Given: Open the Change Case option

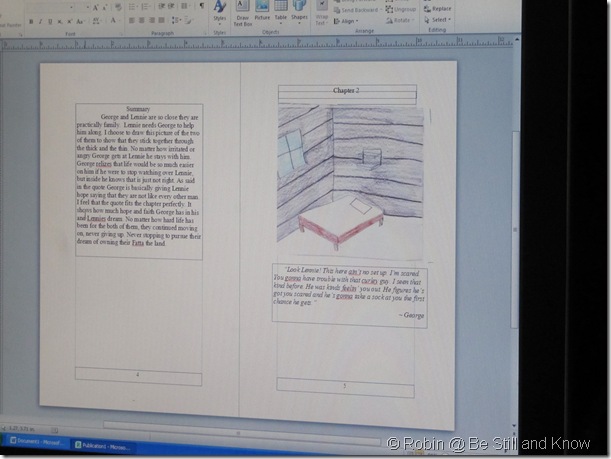Looking at the screenshot, I should tap(80, 22).
